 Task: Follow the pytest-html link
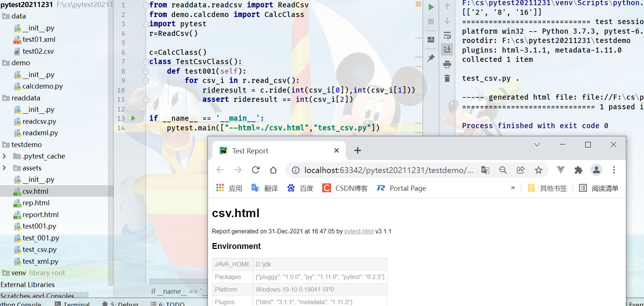(x=359, y=231)
